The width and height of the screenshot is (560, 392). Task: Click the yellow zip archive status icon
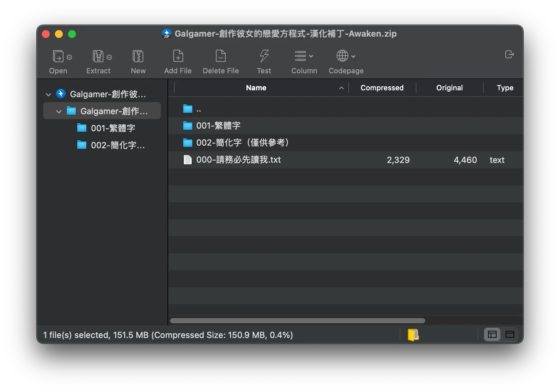pos(413,334)
